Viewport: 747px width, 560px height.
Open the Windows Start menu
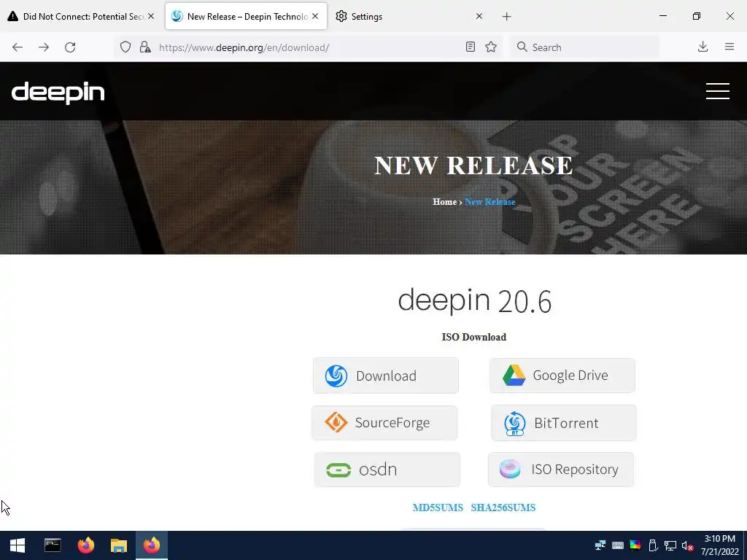pyautogui.click(x=18, y=545)
